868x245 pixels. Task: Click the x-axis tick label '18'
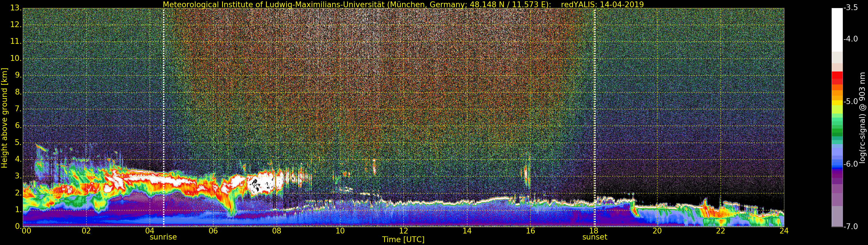tap(593, 231)
